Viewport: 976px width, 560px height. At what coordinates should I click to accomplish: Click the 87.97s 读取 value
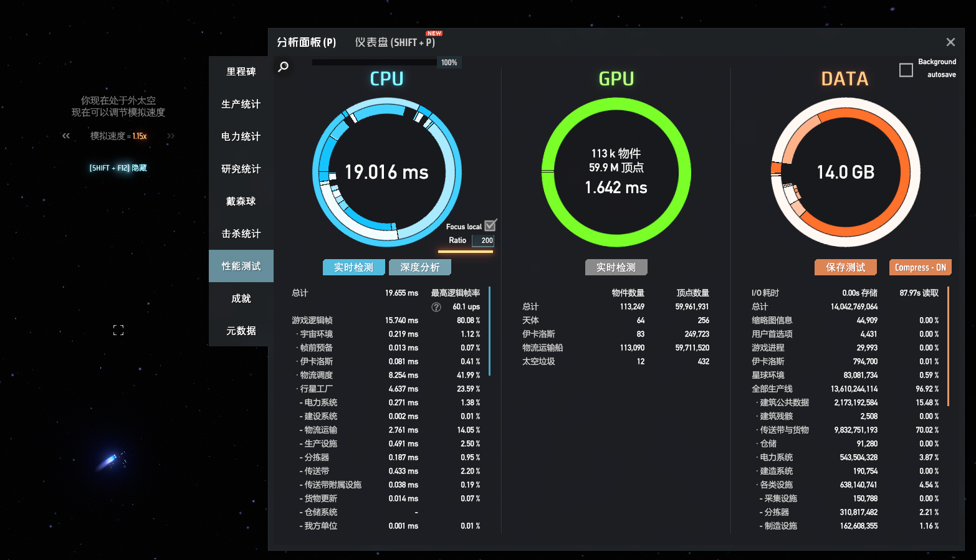coord(919,293)
